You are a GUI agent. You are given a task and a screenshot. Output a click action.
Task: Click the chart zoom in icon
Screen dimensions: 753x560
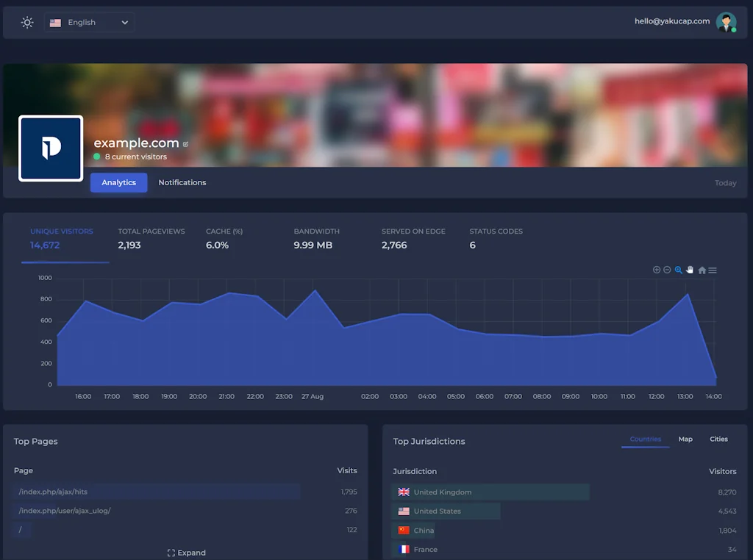click(657, 270)
